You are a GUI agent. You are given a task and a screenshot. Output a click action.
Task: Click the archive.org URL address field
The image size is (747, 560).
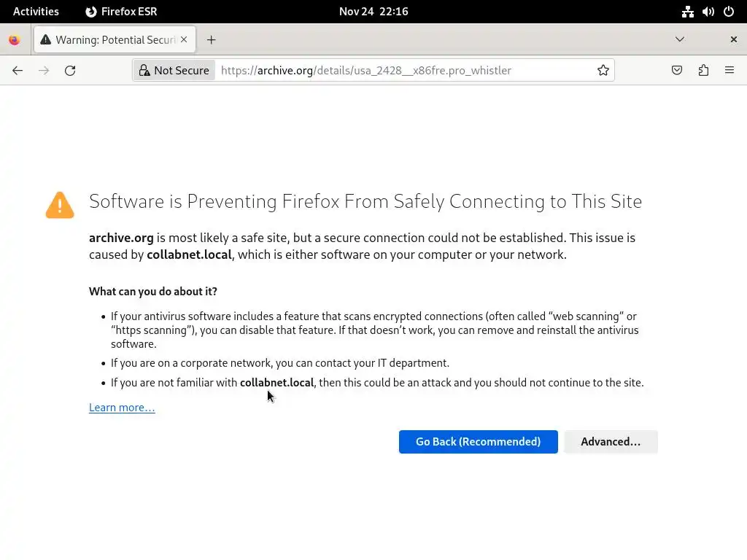click(401, 70)
